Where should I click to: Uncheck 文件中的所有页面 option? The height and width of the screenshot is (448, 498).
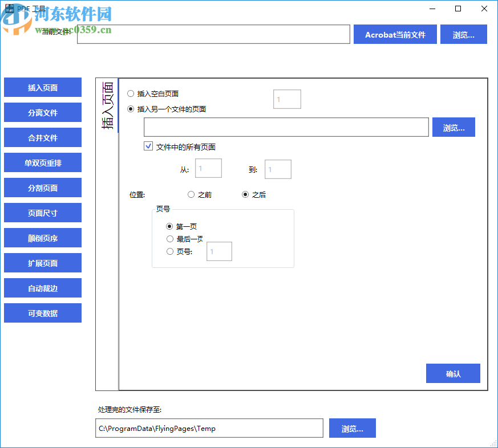pyautogui.click(x=148, y=146)
